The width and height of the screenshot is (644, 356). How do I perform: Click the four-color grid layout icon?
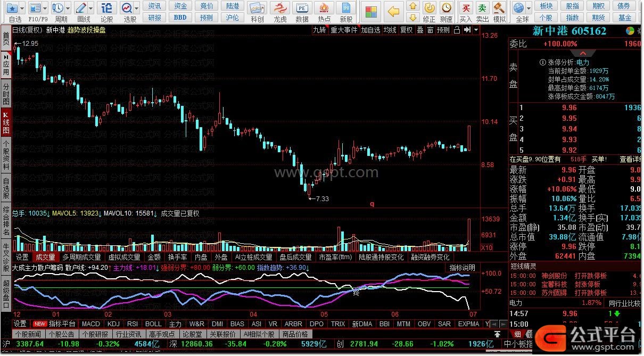coord(371,12)
